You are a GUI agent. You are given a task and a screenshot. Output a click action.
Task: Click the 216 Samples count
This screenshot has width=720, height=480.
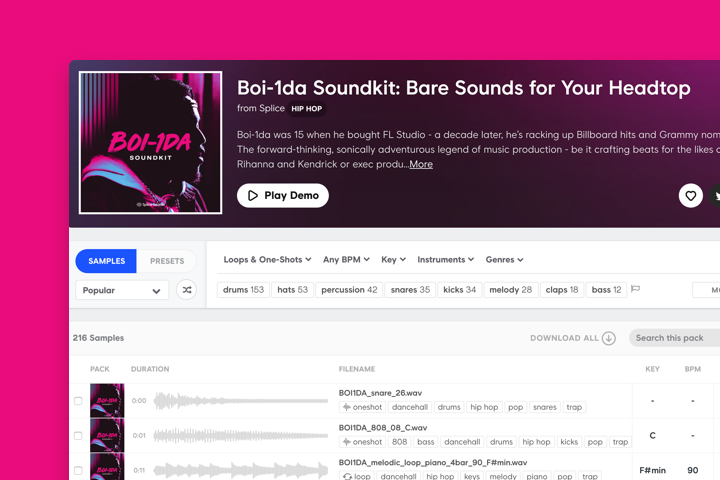click(x=98, y=338)
